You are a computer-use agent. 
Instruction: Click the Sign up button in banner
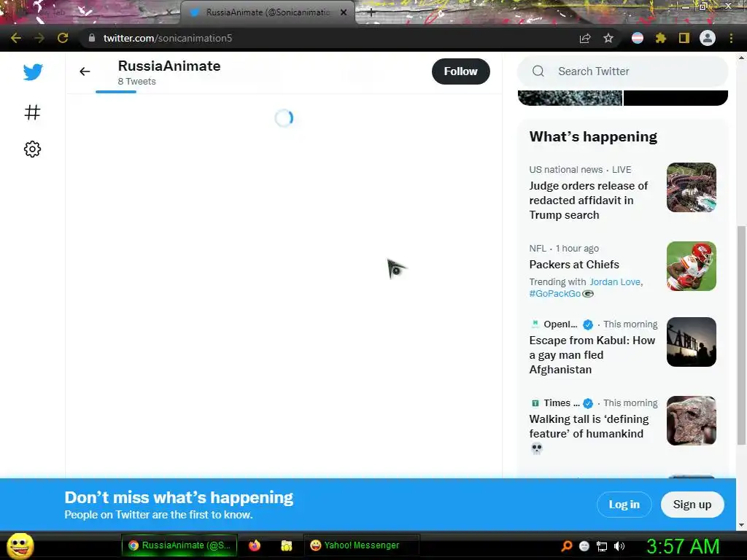[692, 505]
